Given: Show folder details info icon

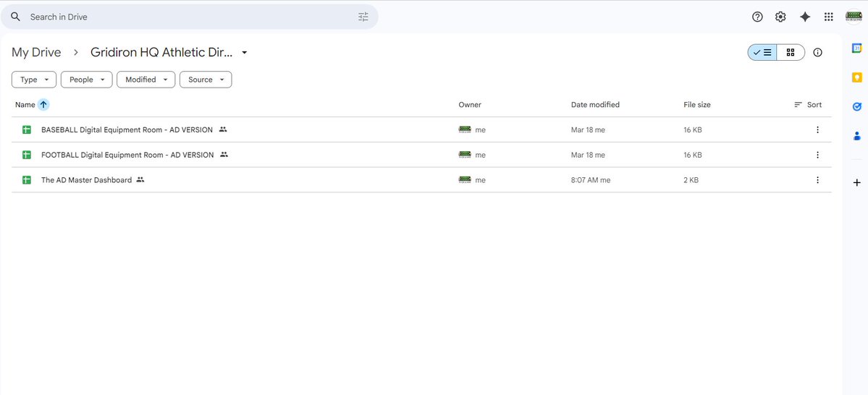Looking at the screenshot, I should tap(817, 53).
